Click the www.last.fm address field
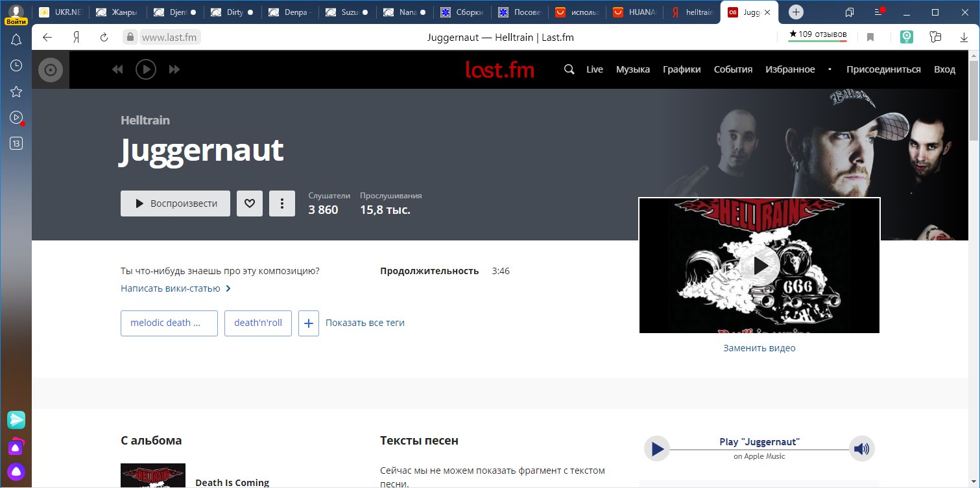The width and height of the screenshot is (980, 488). tap(169, 37)
